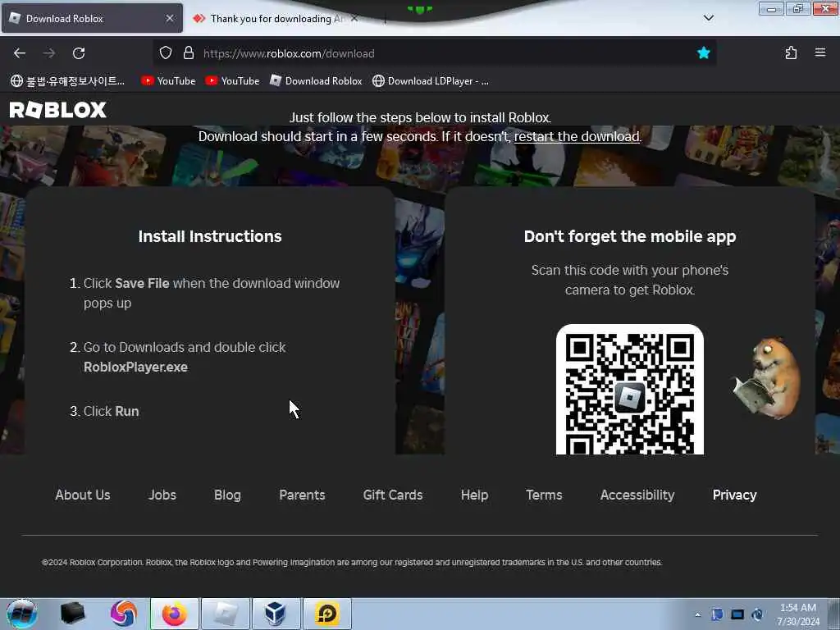Open the Download Roblox bookmark
840x630 pixels.
pos(316,81)
